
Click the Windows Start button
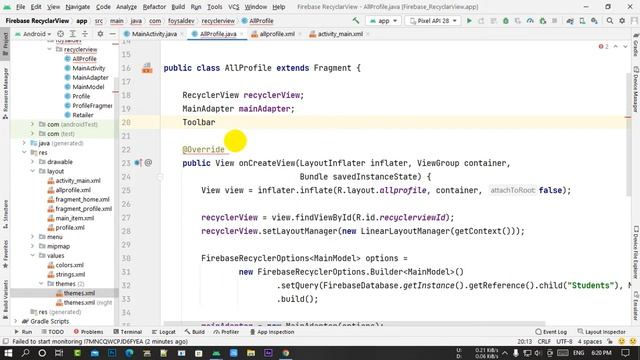[x=8, y=353]
